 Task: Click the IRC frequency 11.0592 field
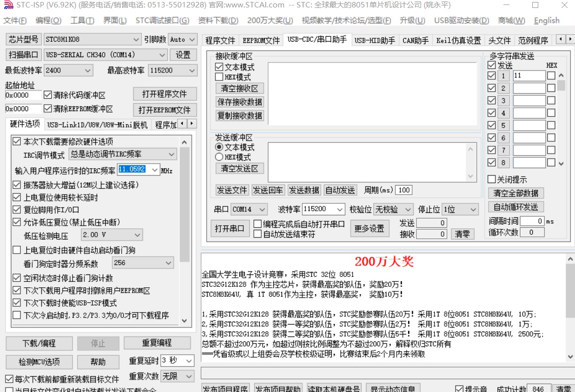[x=134, y=169]
